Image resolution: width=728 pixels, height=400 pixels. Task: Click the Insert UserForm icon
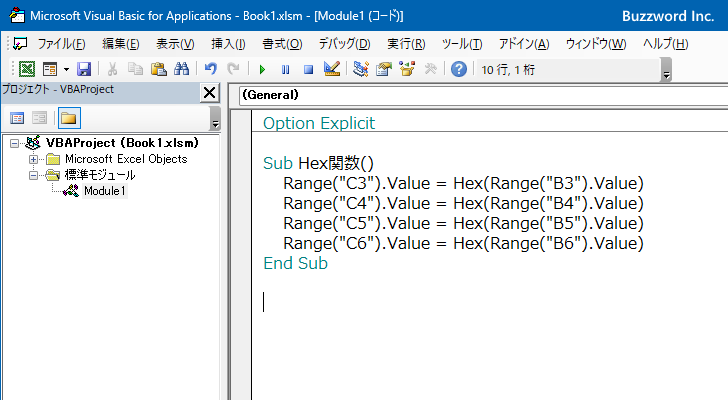pos(49,70)
